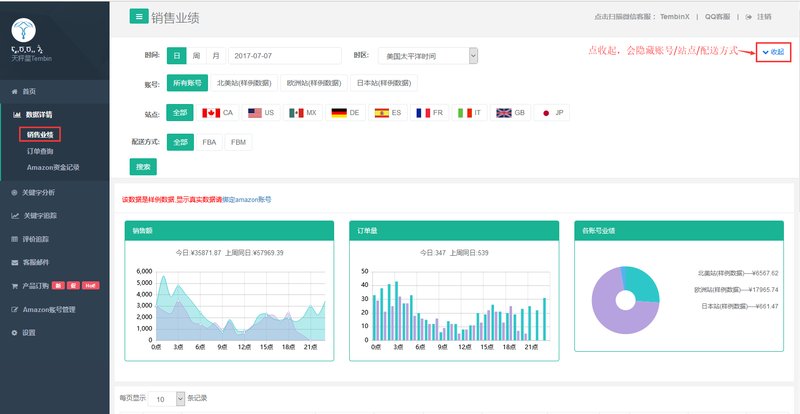The image size is (800, 414).
Task: Click 今日:¥35871.87 sales summary text
Action: click(198, 253)
